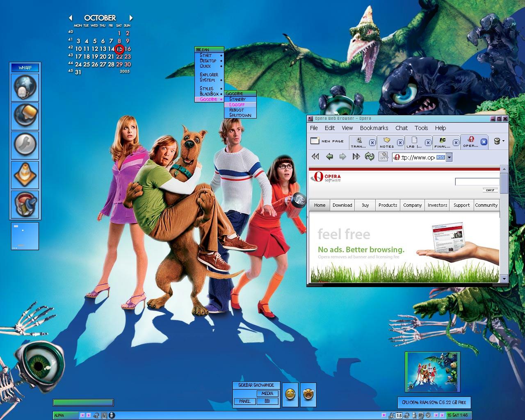The width and height of the screenshot is (525, 420).
Task: Click the Fast Forward button in Opera
Action: [356, 156]
